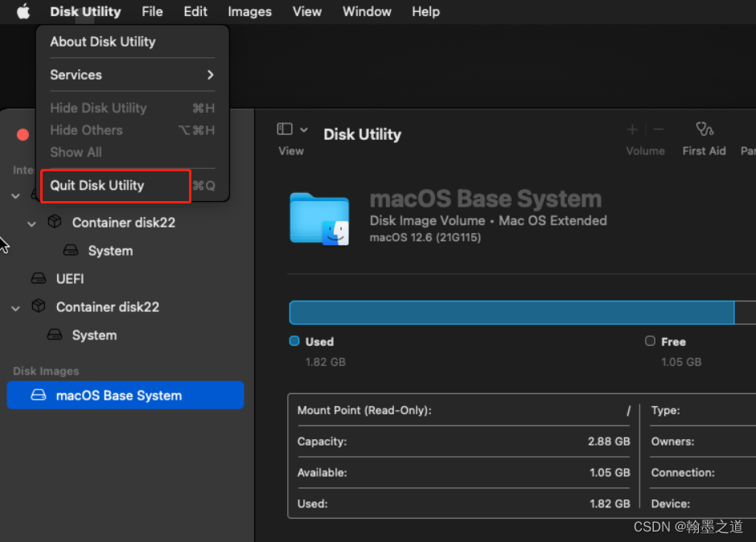Click the sidebar View toolbar icon
756x542 pixels.
point(285,129)
